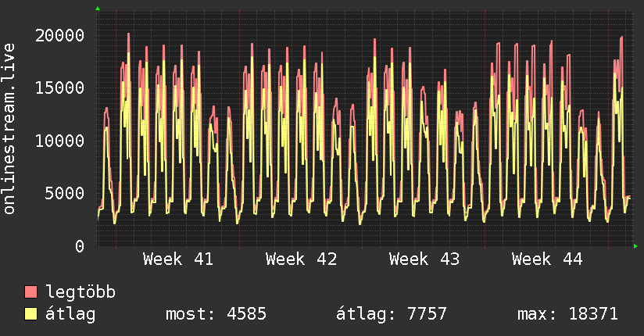Click the 0 y-axis value
The width and height of the screenshot is (644, 336).
80,246
